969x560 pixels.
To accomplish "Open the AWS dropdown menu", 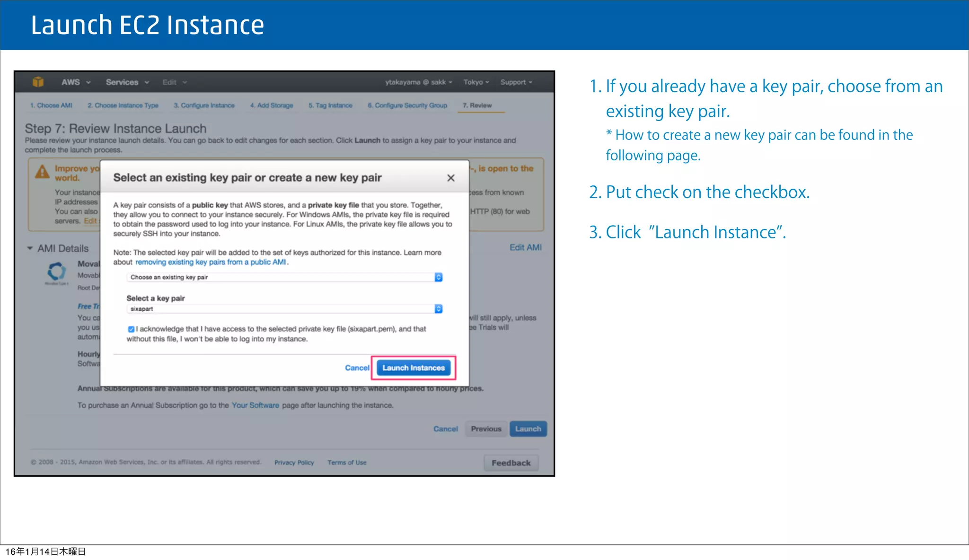I will [76, 82].
